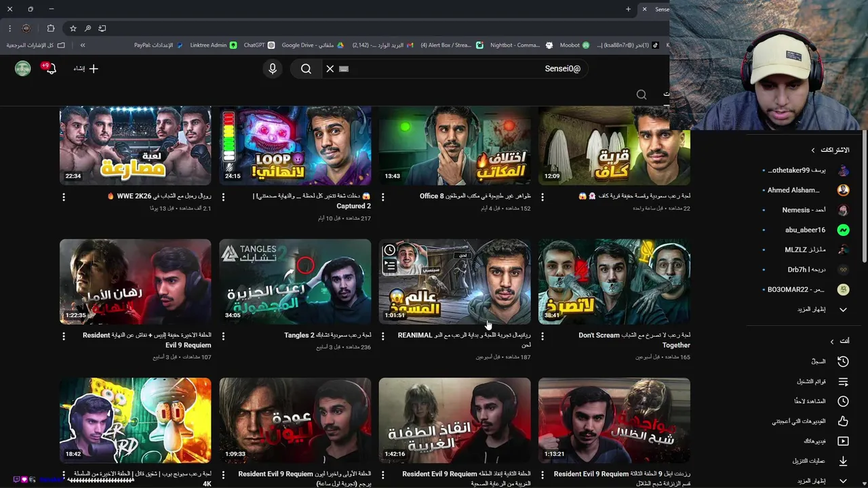This screenshot has height=488, width=868.
Task: Play the REANIMAL thumbnail (1:01:51)
Action: (454, 281)
